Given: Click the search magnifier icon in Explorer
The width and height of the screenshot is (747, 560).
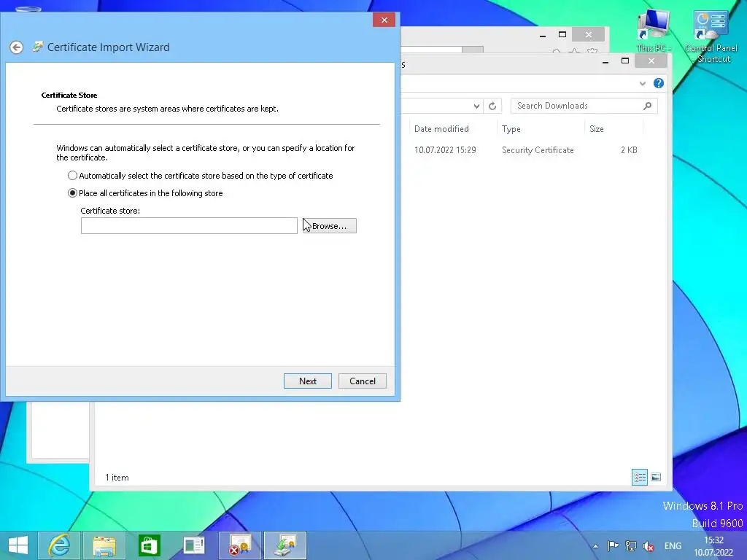Looking at the screenshot, I should pyautogui.click(x=648, y=106).
